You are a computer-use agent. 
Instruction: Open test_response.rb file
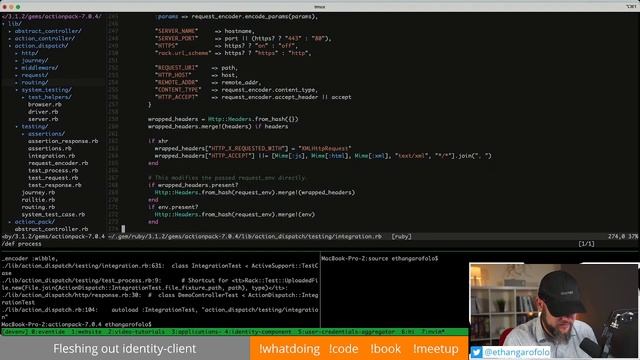pos(55,185)
